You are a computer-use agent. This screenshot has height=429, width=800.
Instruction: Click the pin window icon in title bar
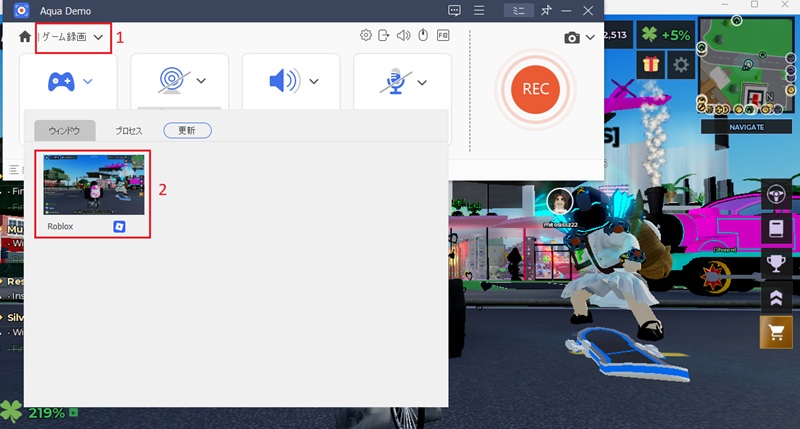[546, 10]
